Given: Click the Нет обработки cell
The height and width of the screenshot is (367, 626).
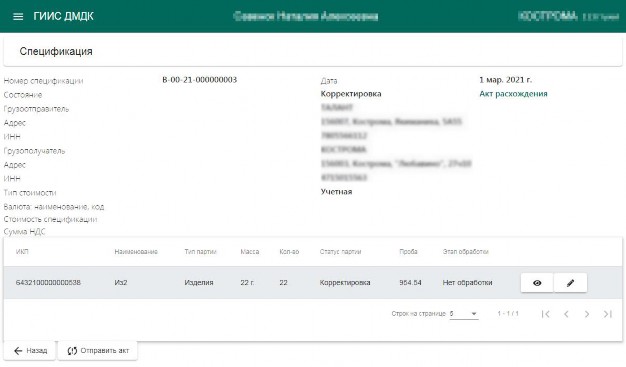Looking at the screenshot, I should (467, 283).
